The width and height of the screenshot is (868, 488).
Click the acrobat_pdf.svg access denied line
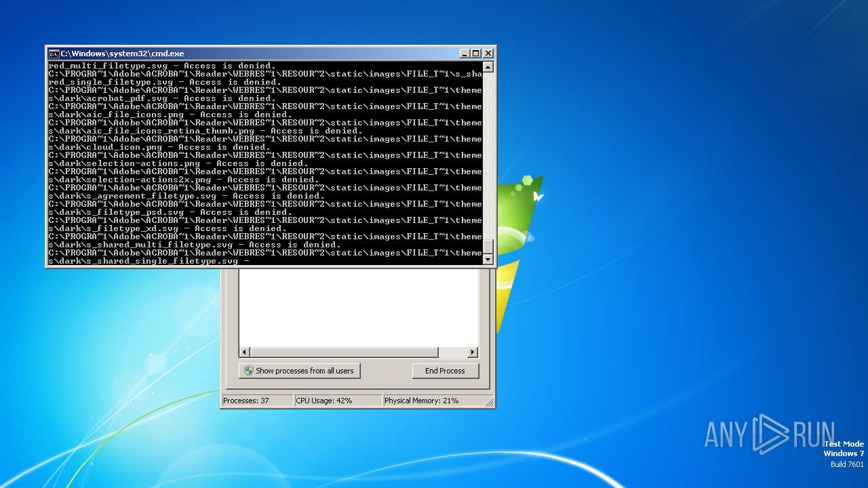(162, 98)
